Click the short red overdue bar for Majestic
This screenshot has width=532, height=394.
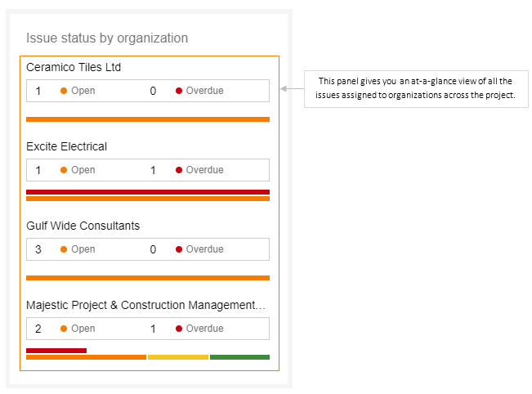pos(56,351)
